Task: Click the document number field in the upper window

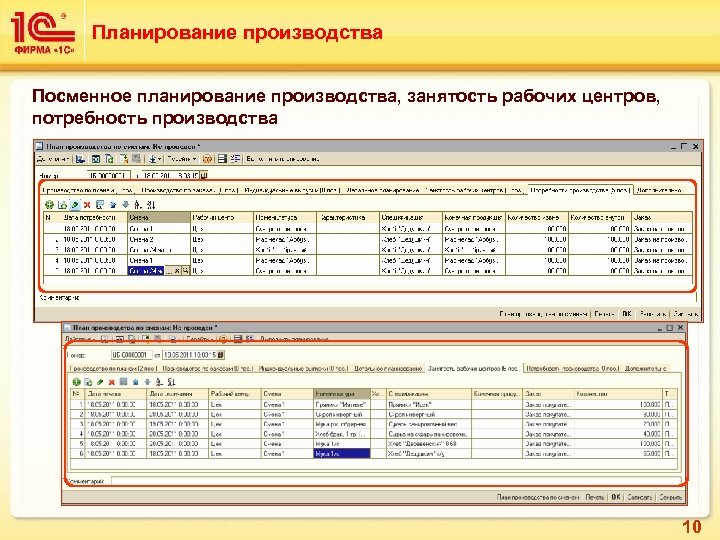Action: point(108,175)
